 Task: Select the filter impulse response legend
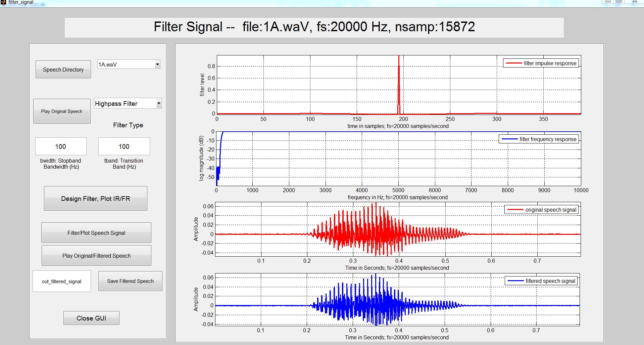pos(541,63)
